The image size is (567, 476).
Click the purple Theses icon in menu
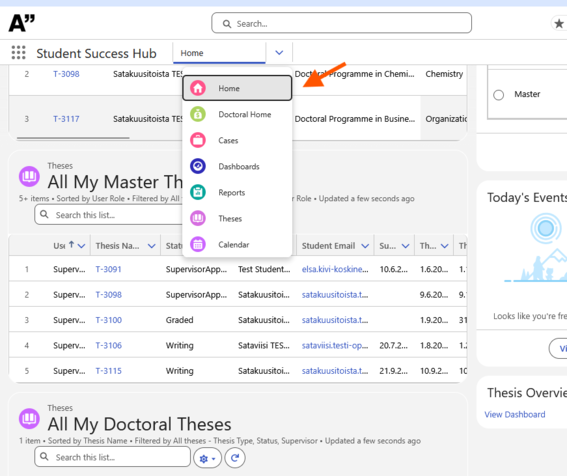click(x=198, y=218)
